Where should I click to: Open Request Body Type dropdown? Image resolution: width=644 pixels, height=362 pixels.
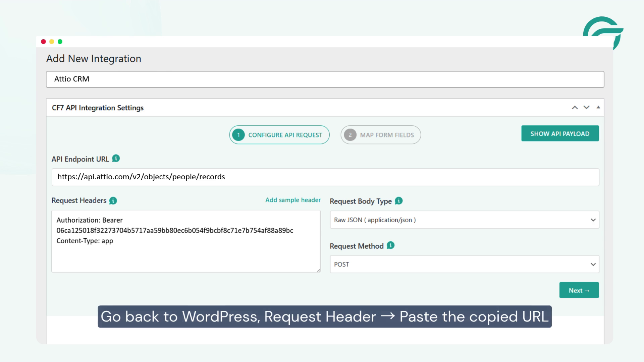pos(465,220)
